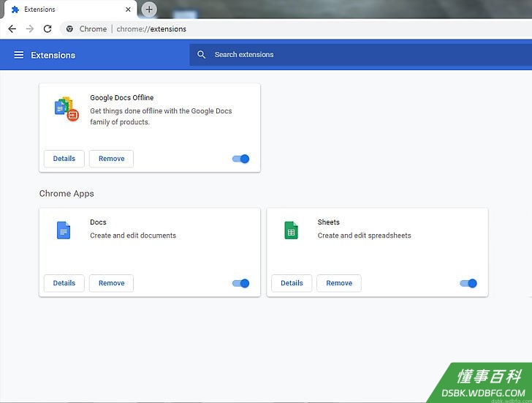The image size is (532, 403).
Task: Click the Extensions tab puzzle-piece favicon
Action: point(15,10)
